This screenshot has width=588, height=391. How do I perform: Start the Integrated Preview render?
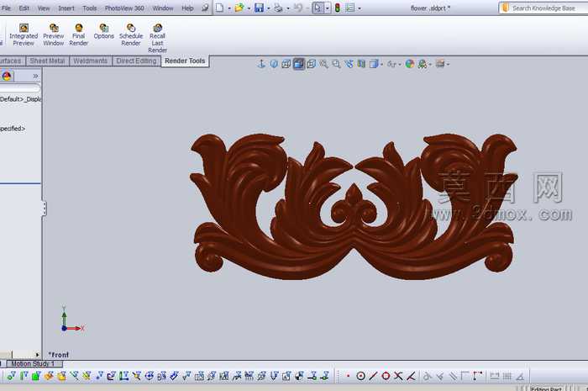click(24, 35)
